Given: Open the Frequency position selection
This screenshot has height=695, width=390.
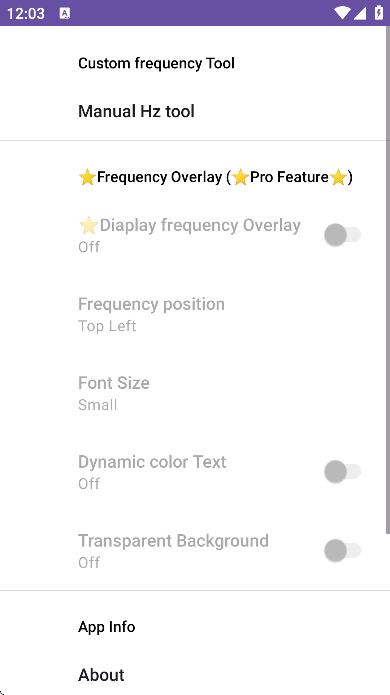Looking at the screenshot, I should [195, 314].
